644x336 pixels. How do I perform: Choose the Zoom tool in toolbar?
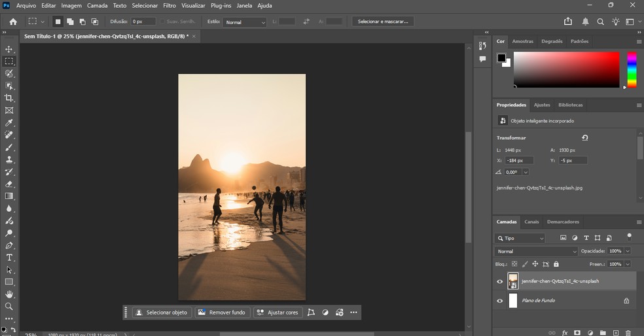pos(9,307)
